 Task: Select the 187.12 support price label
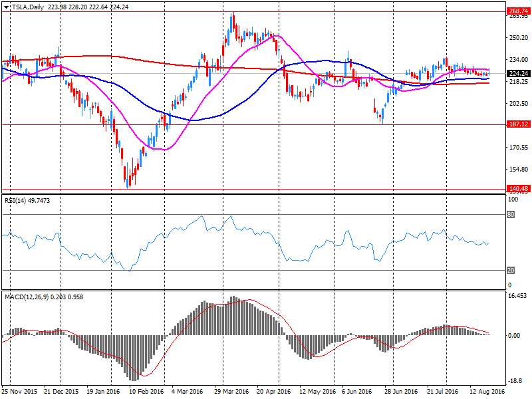tap(518, 124)
